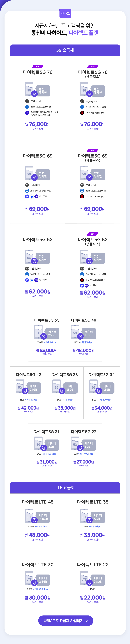The image size is (130, 644).
Task: Click the Netflix icon in 다이렉트5G 76 (넷플릭스) card
Action: click(x=82, y=113)
